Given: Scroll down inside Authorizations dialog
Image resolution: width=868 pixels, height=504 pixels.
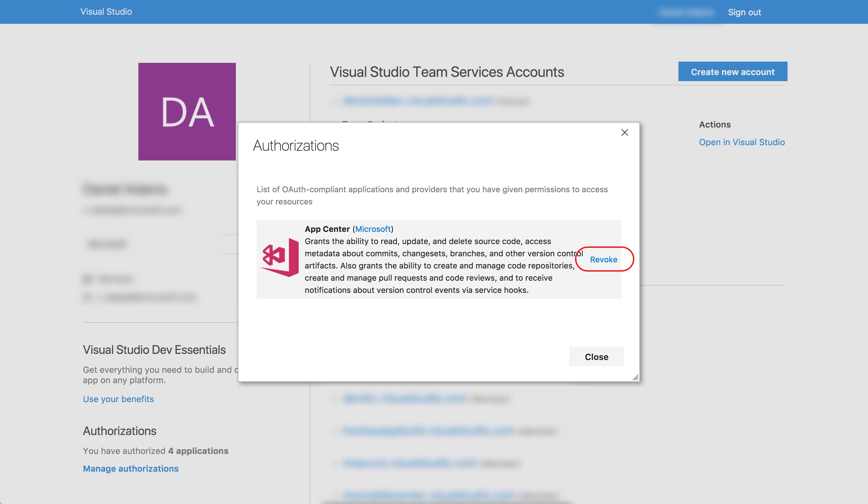Looking at the screenshot, I should coord(634,376).
